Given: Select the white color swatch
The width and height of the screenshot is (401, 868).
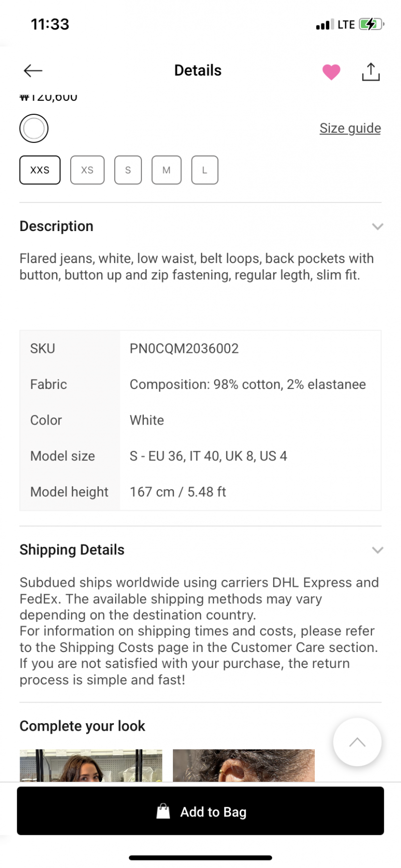Looking at the screenshot, I should [x=34, y=129].
